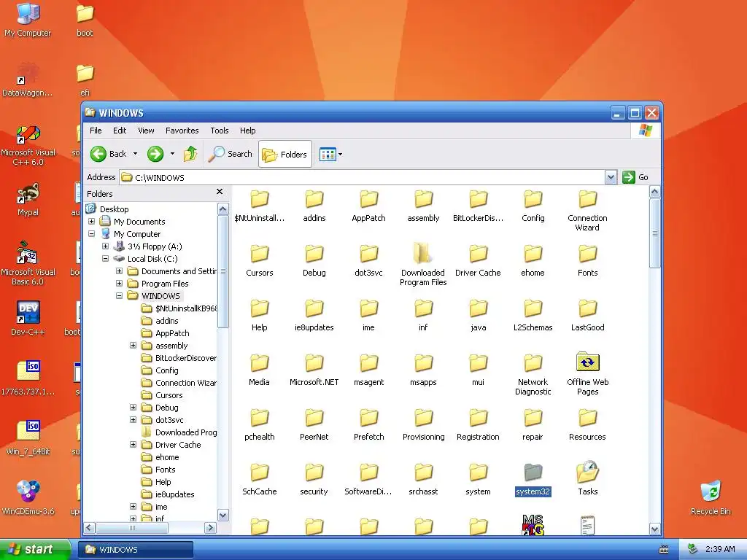This screenshot has height=560, width=747.
Task: Open the Address bar dropdown
Action: [x=611, y=177]
